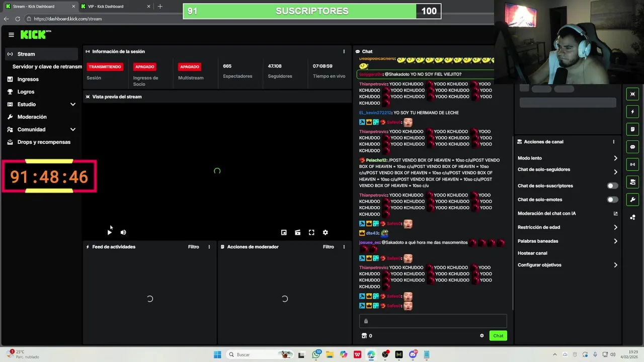Image resolution: width=644 pixels, height=362 pixels.
Task: Toggle the stream preview panel icon
Action: 632,94
